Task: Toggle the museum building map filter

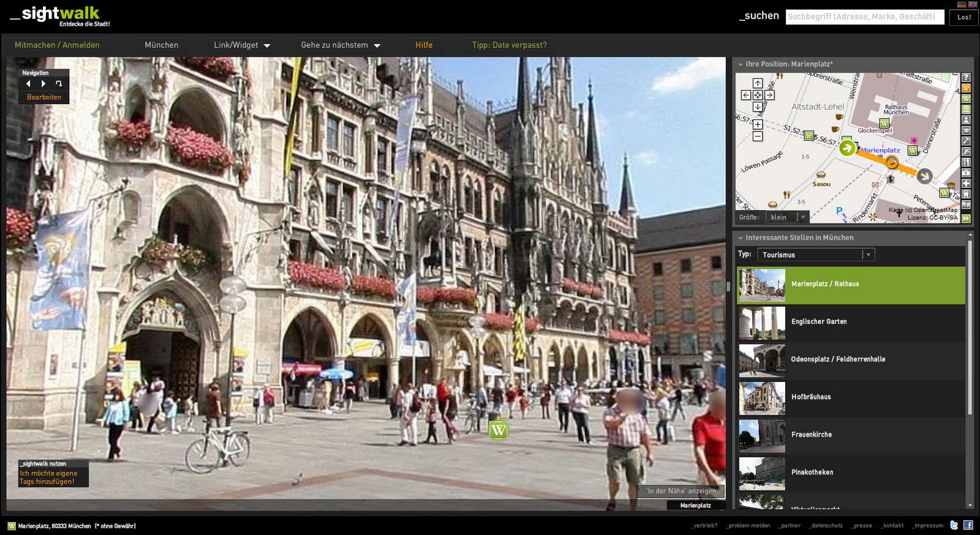Action: tap(966, 109)
